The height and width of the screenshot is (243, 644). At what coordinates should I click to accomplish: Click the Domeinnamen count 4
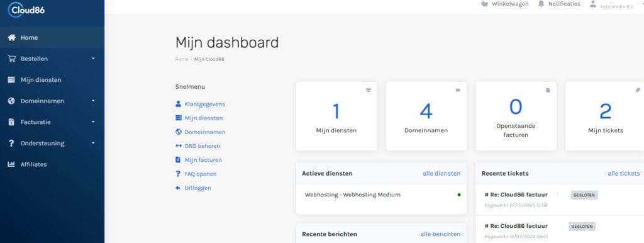pyautogui.click(x=426, y=111)
